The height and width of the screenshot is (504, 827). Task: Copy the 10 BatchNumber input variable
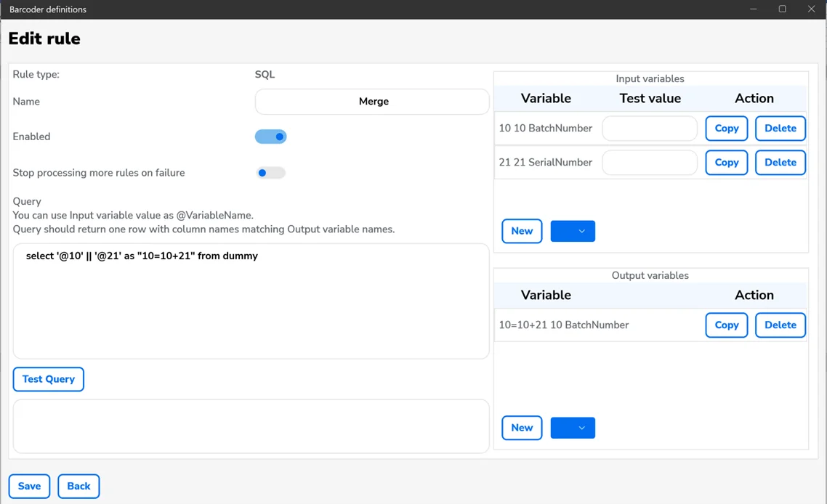[x=726, y=129]
